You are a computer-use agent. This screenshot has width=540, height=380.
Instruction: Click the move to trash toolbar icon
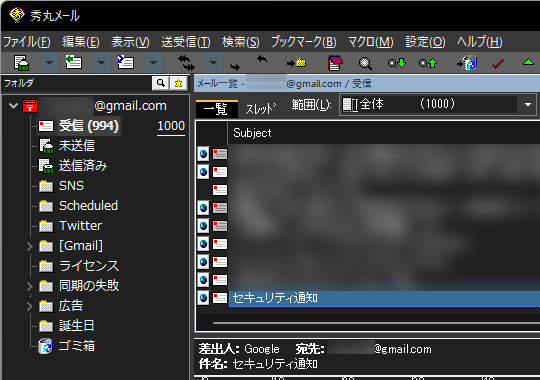[467, 63]
